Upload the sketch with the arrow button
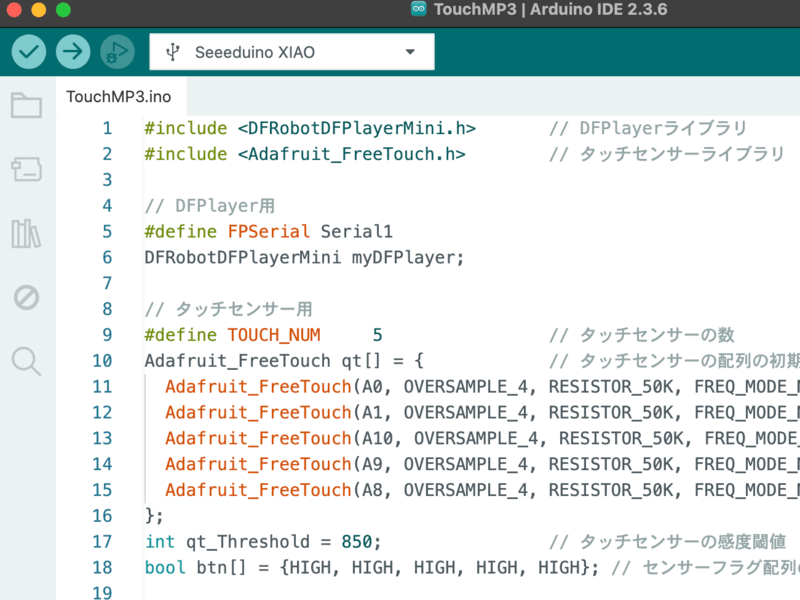 pos(72,52)
